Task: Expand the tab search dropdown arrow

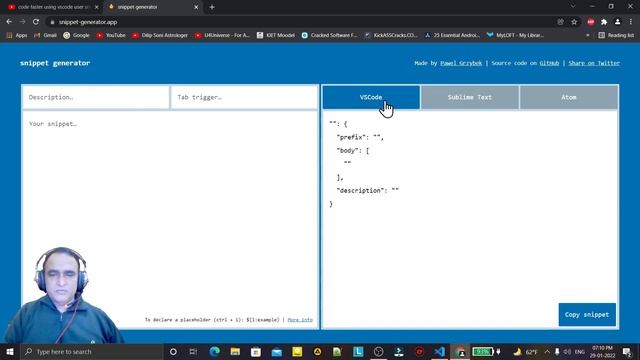Action: click(x=573, y=7)
